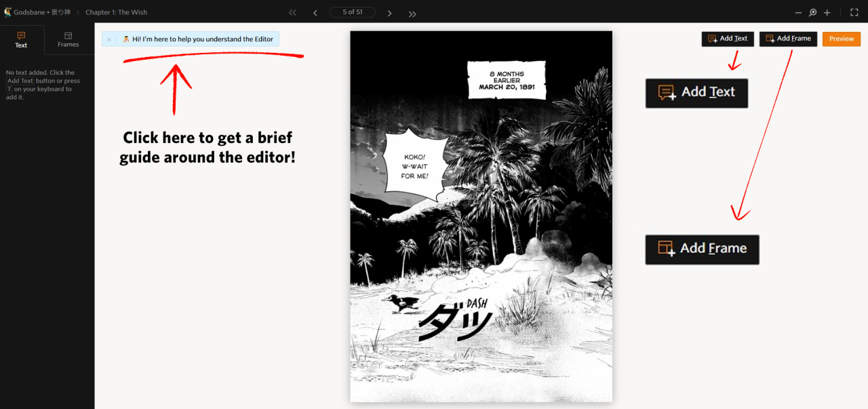Open the Chapter 1: The Wish breadcrumb

(116, 12)
